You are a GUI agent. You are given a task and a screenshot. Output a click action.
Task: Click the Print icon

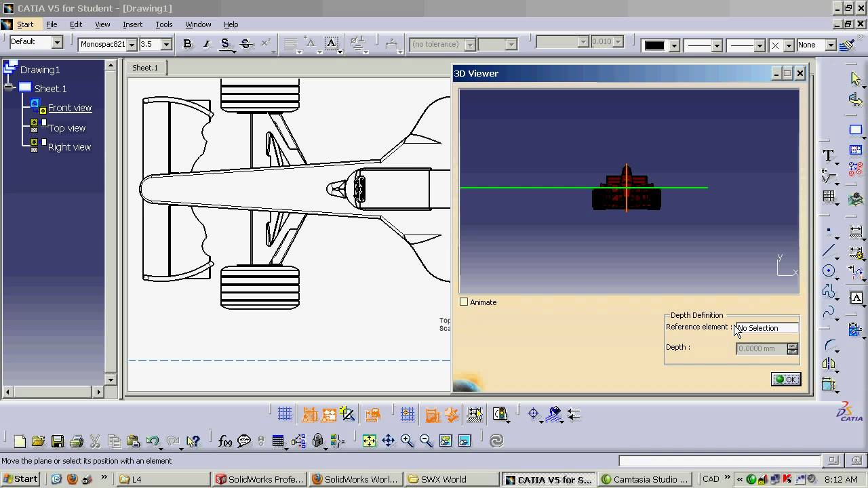(77, 441)
